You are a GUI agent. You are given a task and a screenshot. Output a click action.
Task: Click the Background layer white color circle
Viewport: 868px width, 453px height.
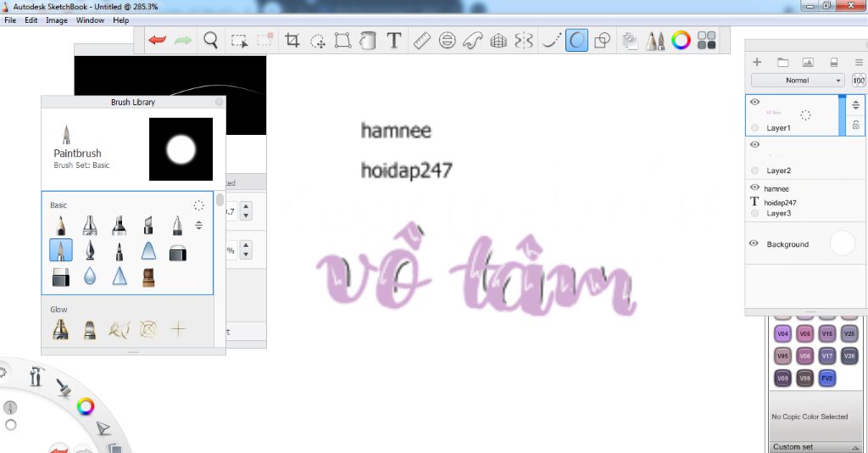[843, 243]
